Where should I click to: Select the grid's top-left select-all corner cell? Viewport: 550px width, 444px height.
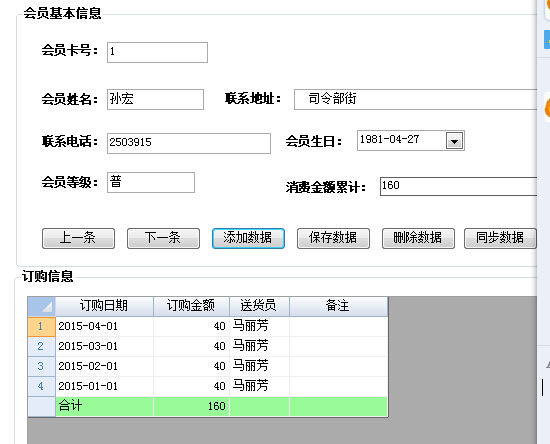pyautogui.click(x=41, y=307)
